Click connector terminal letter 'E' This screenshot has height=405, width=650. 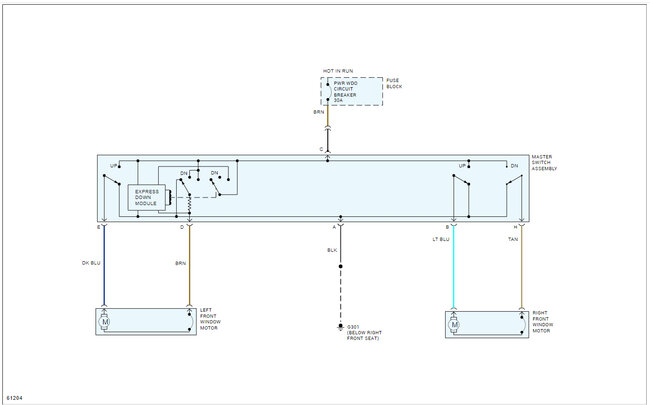(x=98, y=227)
